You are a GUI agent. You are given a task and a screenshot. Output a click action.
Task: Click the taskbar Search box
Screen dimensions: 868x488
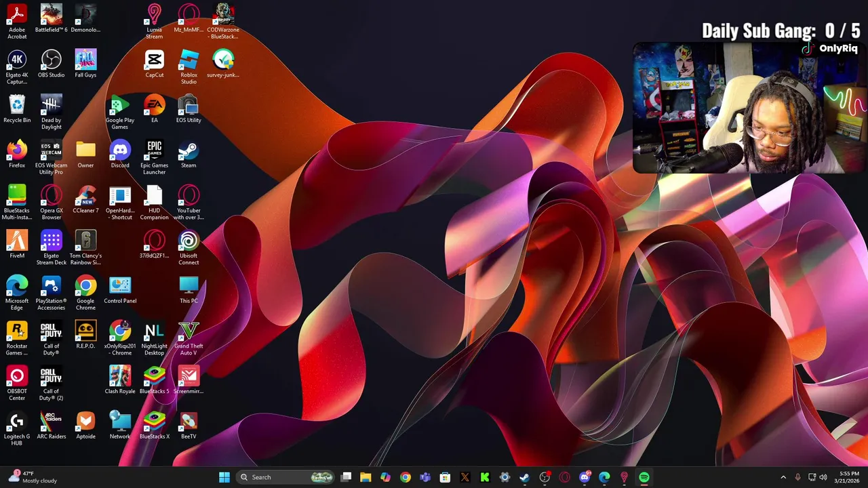pyautogui.click(x=285, y=477)
